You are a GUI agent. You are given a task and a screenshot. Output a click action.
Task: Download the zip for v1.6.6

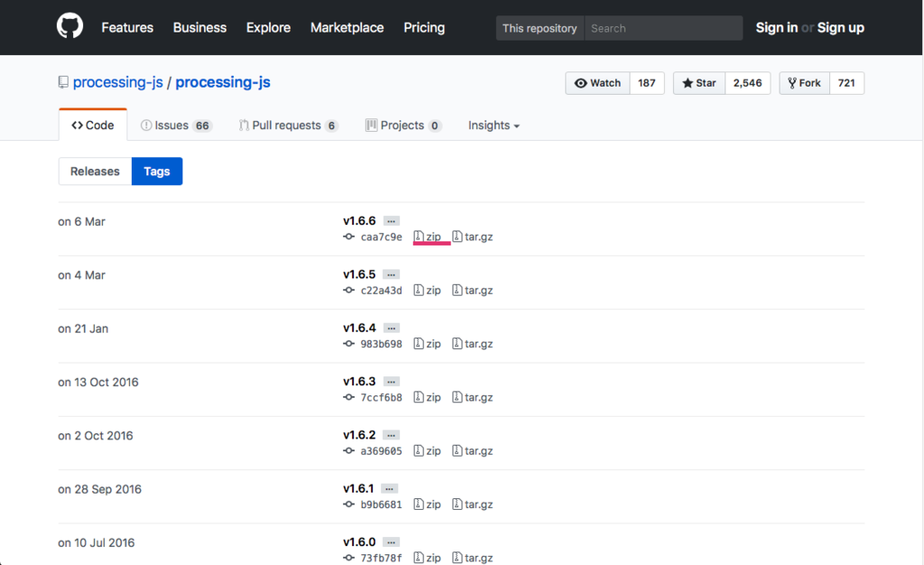[x=427, y=236]
